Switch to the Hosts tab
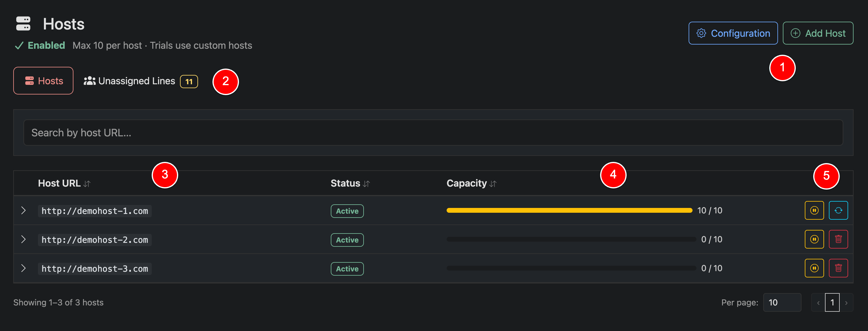Image resolution: width=868 pixels, height=331 pixels. click(43, 81)
